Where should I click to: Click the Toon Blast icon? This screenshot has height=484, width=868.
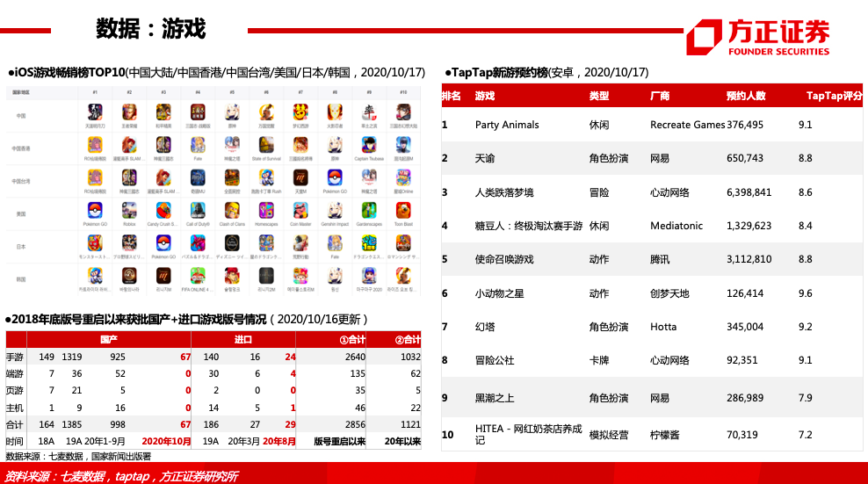pos(403,211)
